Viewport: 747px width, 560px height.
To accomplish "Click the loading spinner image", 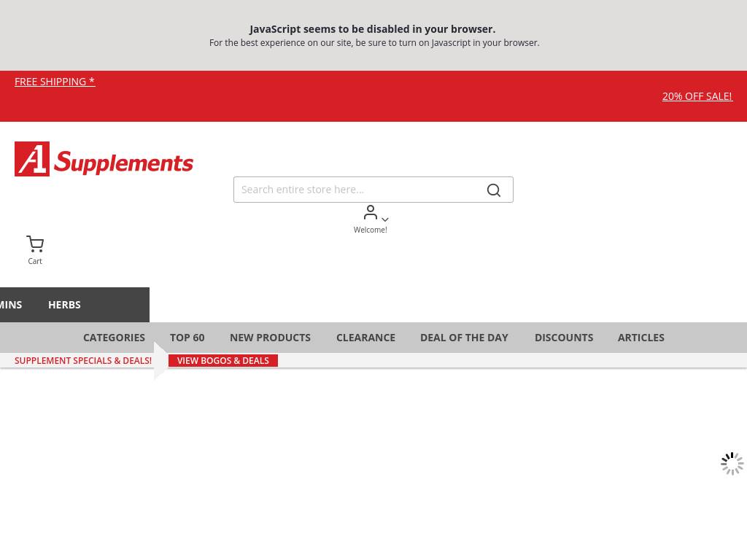I will [732, 464].
